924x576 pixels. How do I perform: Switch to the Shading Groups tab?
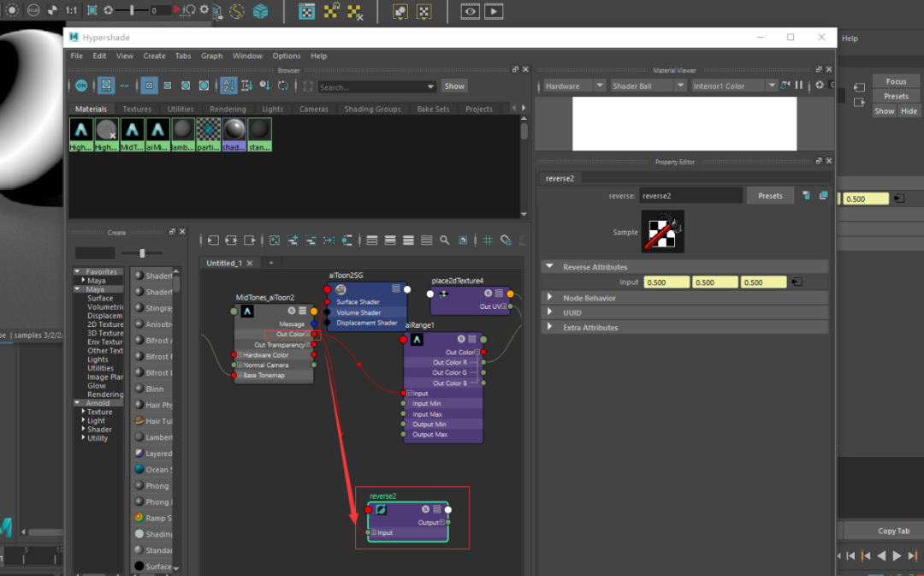click(372, 109)
